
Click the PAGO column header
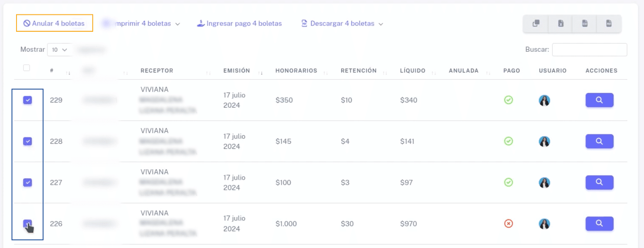[x=511, y=71]
